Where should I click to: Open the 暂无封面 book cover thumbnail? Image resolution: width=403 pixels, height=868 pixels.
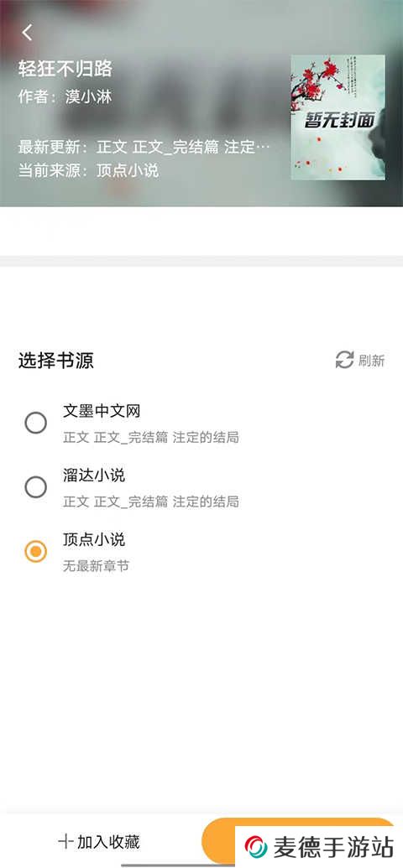[x=338, y=117]
